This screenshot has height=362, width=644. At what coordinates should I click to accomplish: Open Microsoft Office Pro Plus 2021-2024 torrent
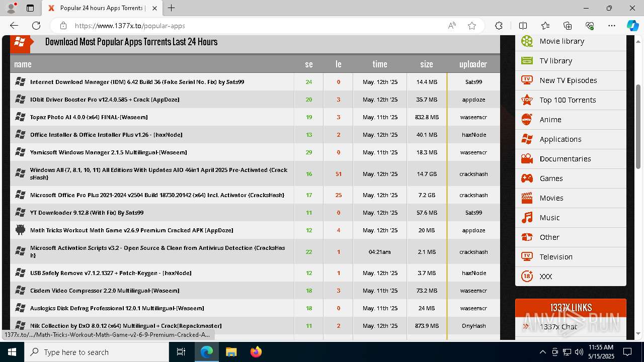157,195
